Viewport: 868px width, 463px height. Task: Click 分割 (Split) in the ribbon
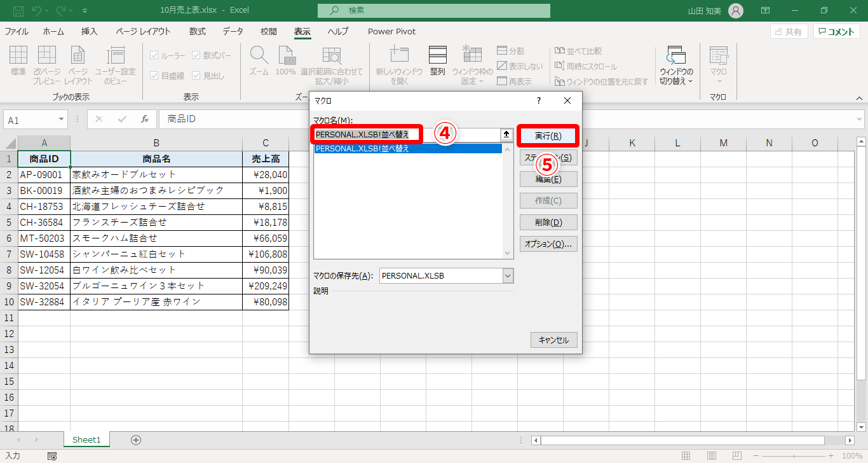(511, 51)
